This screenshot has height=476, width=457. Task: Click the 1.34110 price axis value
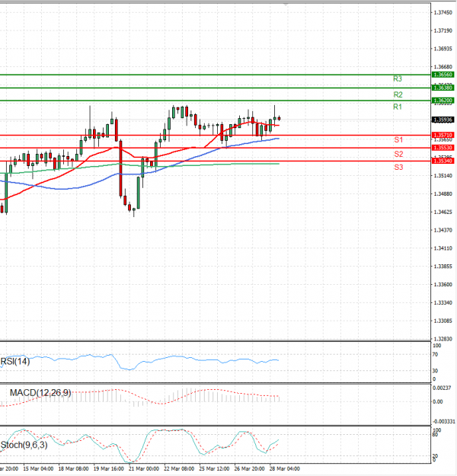443,248
